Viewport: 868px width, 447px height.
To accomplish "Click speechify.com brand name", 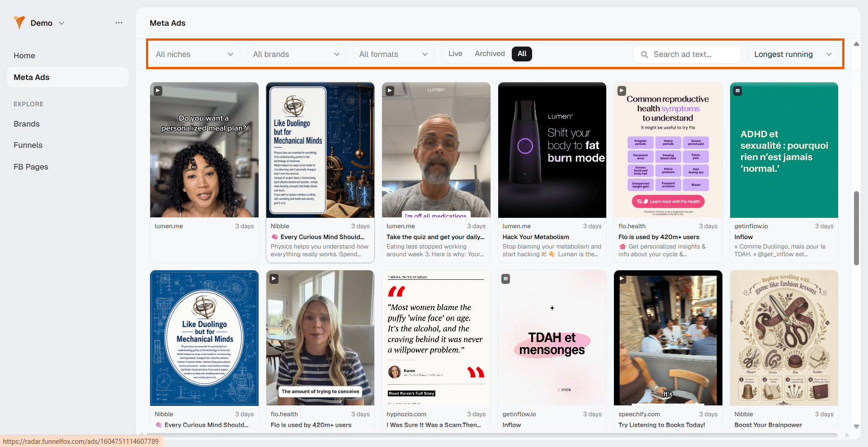I will click(x=639, y=414).
